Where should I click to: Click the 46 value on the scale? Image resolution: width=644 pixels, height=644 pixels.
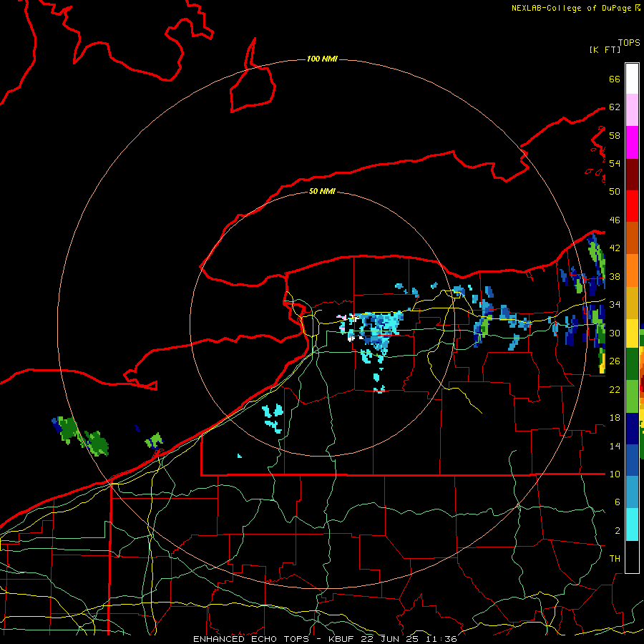pos(615,220)
